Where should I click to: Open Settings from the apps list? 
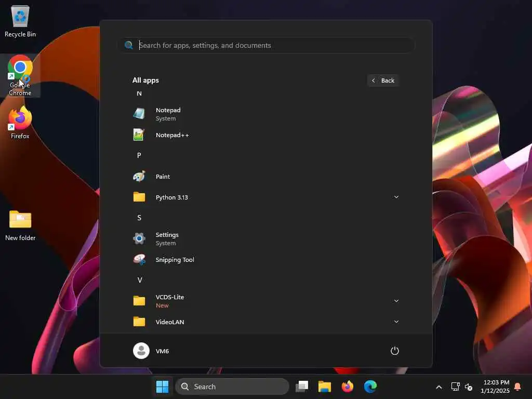click(x=266, y=239)
